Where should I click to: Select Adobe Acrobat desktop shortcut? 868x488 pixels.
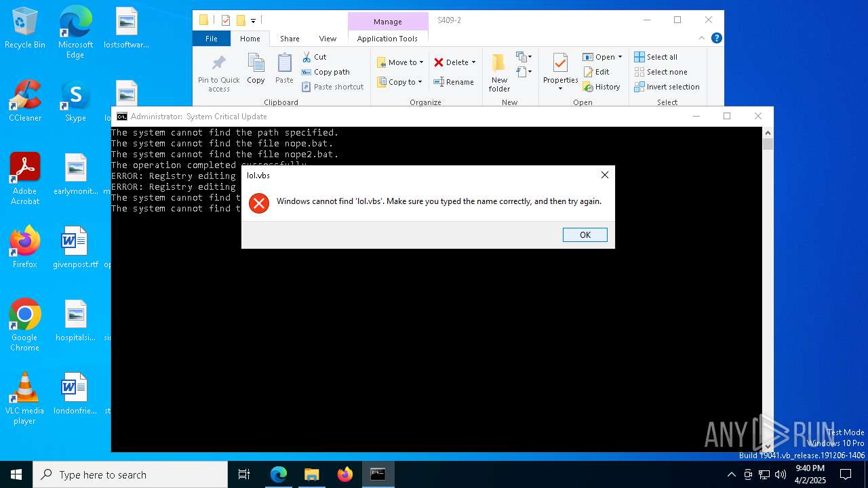[x=25, y=179]
